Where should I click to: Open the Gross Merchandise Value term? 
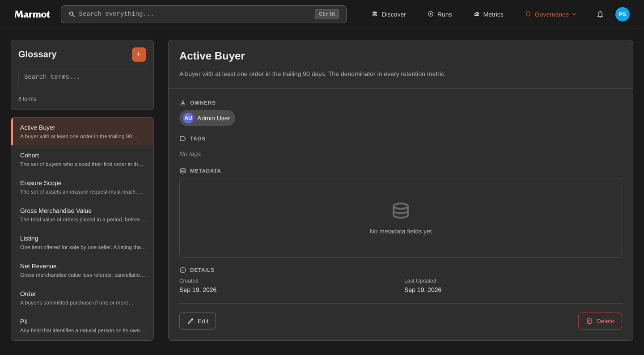[x=82, y=215]
